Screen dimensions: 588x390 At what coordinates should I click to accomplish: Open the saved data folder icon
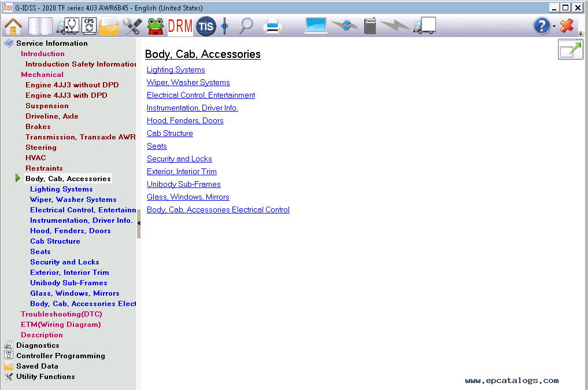[109, 26]
